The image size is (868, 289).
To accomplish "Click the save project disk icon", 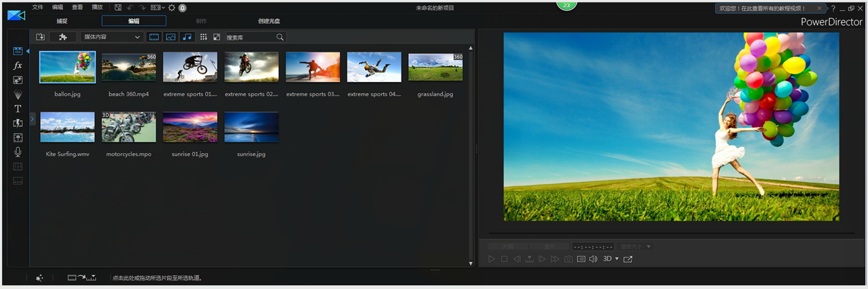I will (x=118, y=8).
